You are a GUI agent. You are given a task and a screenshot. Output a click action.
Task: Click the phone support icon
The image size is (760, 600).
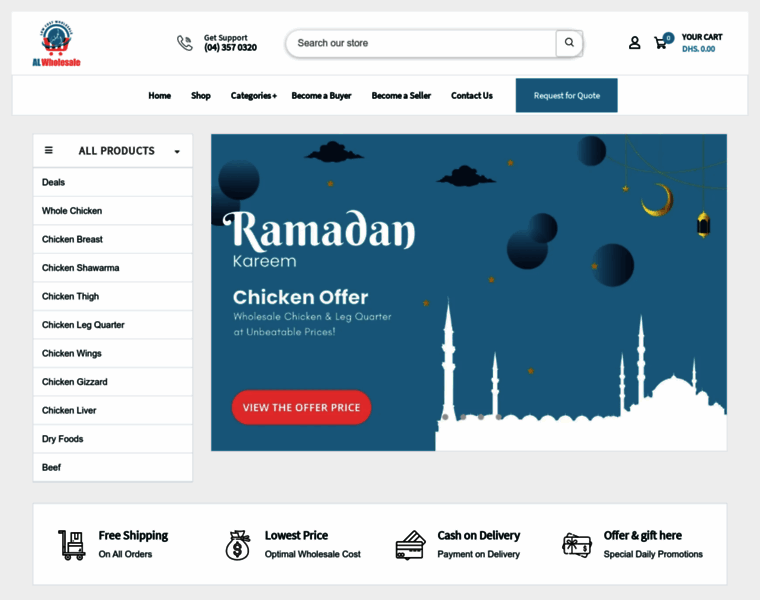pos(185,43)
